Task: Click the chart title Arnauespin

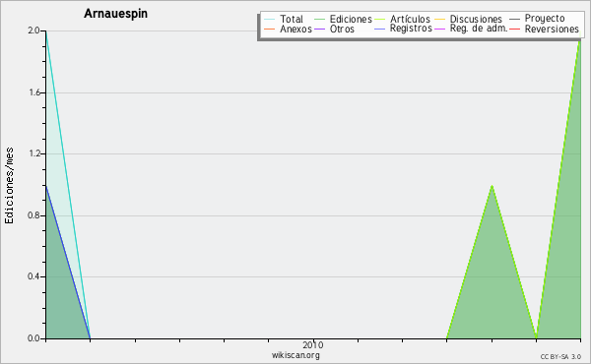Action: (x=115, y=14)
